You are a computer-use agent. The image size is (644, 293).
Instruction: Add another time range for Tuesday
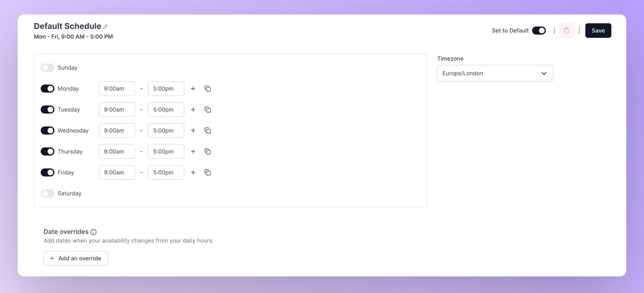pos(193,109)
